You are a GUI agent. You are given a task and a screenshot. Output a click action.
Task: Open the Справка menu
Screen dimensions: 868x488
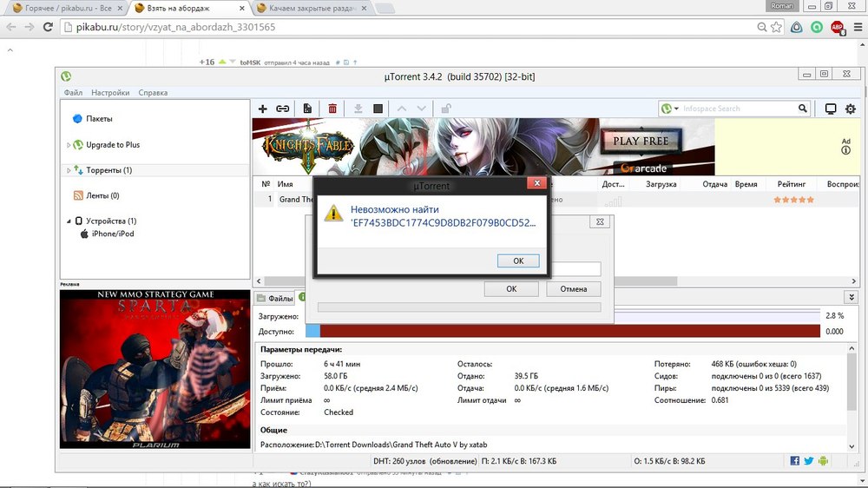(153, 93)
